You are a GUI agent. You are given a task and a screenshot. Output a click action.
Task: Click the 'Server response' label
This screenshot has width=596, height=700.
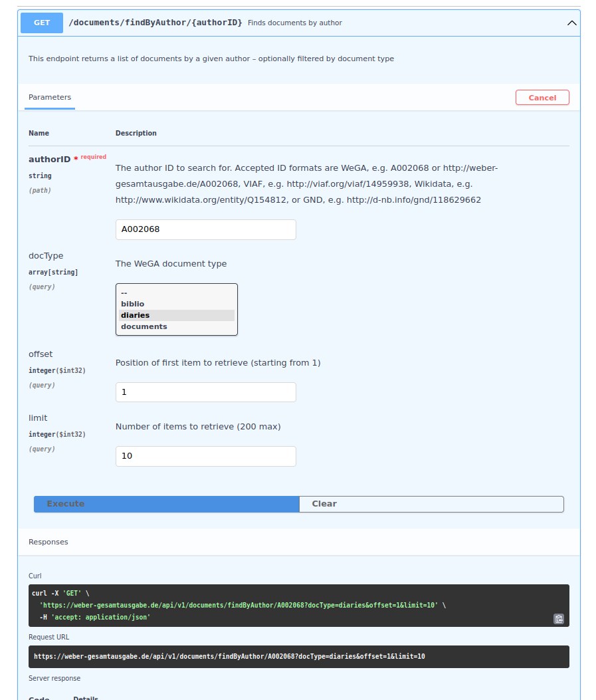54,678
